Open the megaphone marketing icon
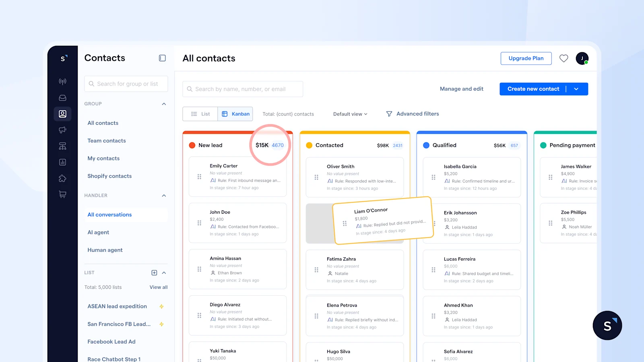 coord(62,130)
